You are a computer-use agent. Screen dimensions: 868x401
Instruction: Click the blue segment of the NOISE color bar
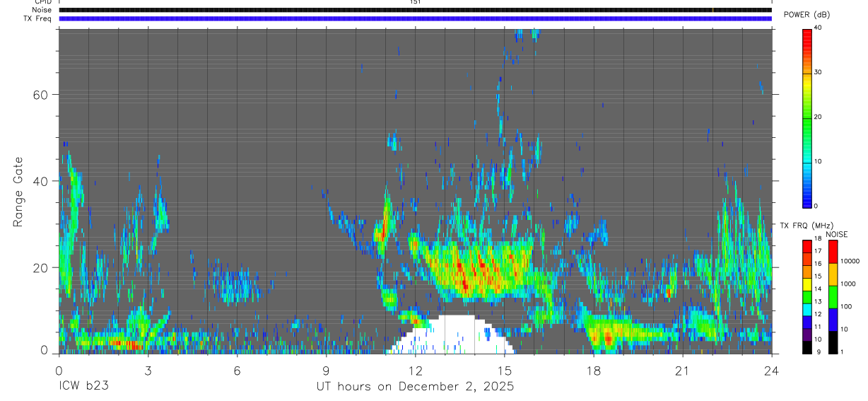pos(833,320)
